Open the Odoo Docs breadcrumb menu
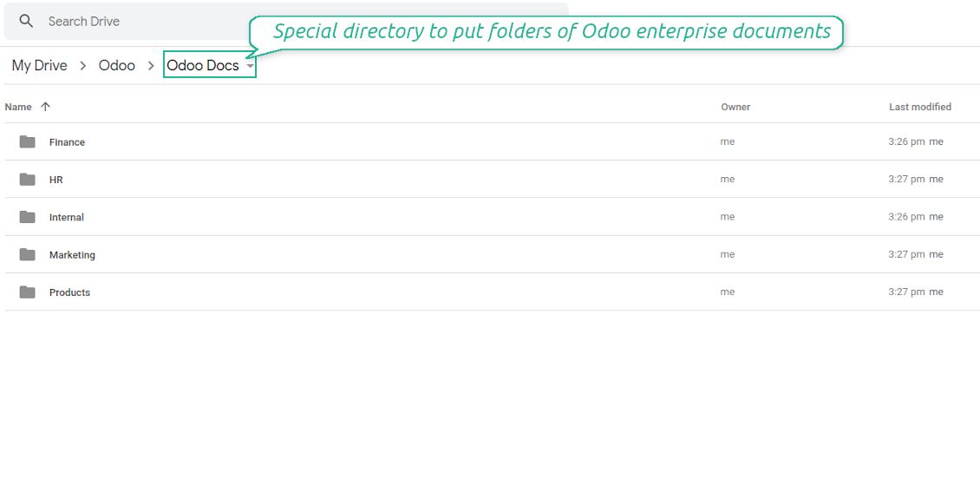Image resolution: width=980 pixels, height=498 pixels. click(203, 65)
